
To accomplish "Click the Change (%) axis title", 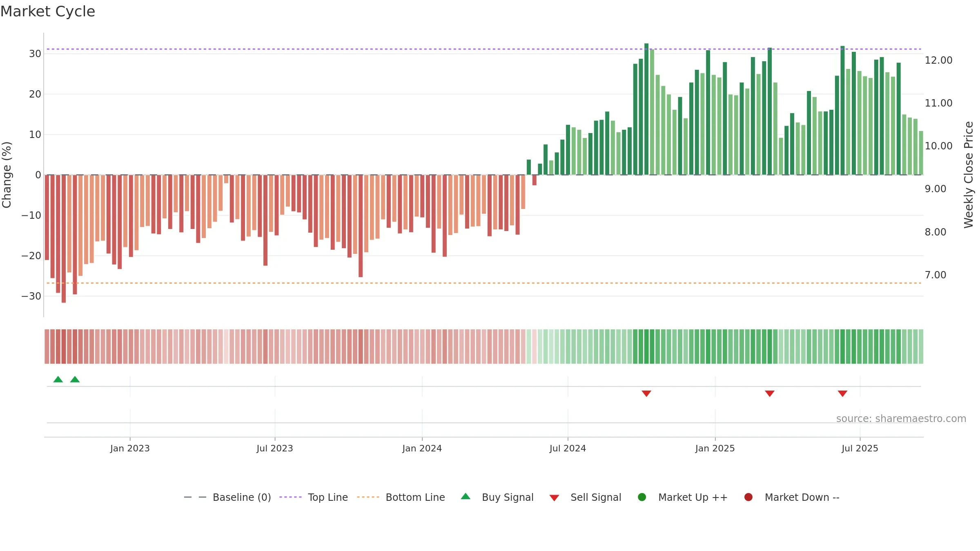I will click(x=7, y=175).
